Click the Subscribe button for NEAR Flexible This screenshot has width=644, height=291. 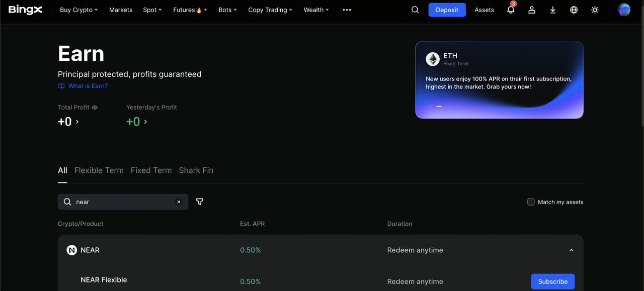(552, 281)
